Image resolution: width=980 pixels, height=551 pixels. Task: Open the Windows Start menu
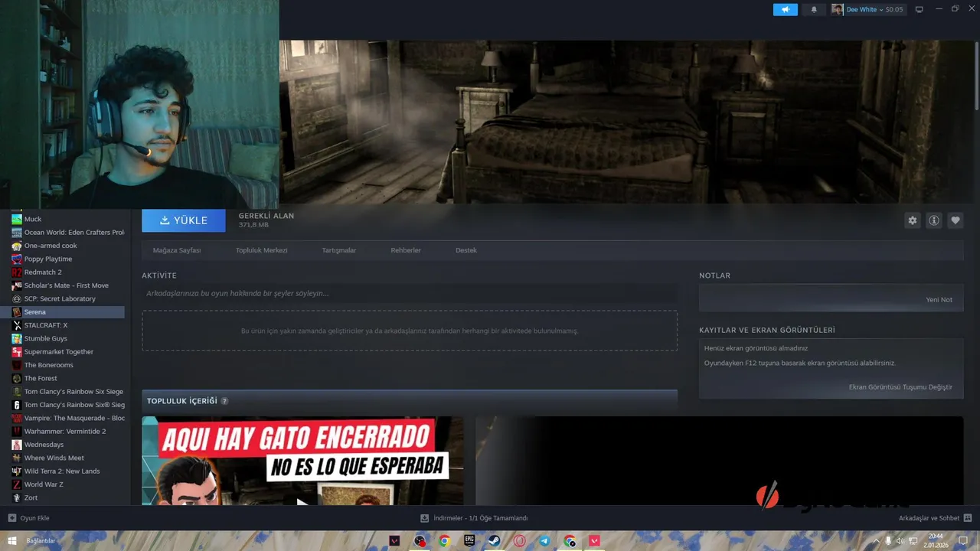coord(12,540)
